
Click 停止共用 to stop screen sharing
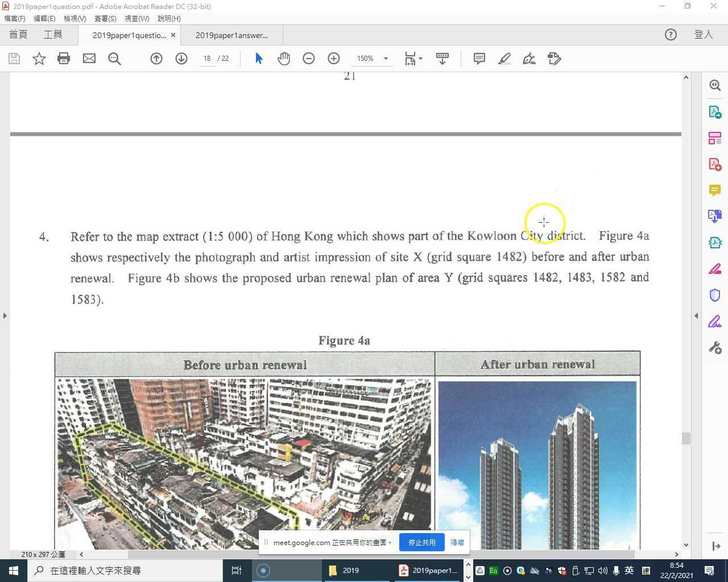point(421,542)
